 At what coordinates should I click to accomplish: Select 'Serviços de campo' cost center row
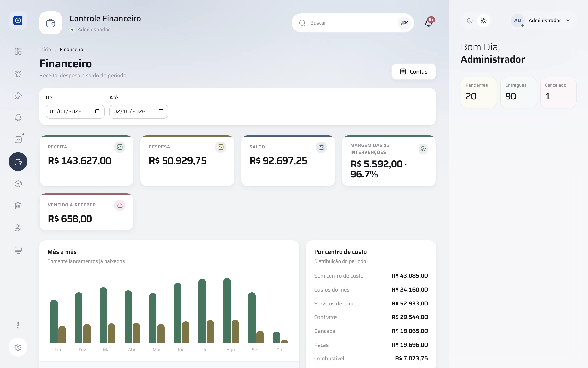click(x=371, y=304)
